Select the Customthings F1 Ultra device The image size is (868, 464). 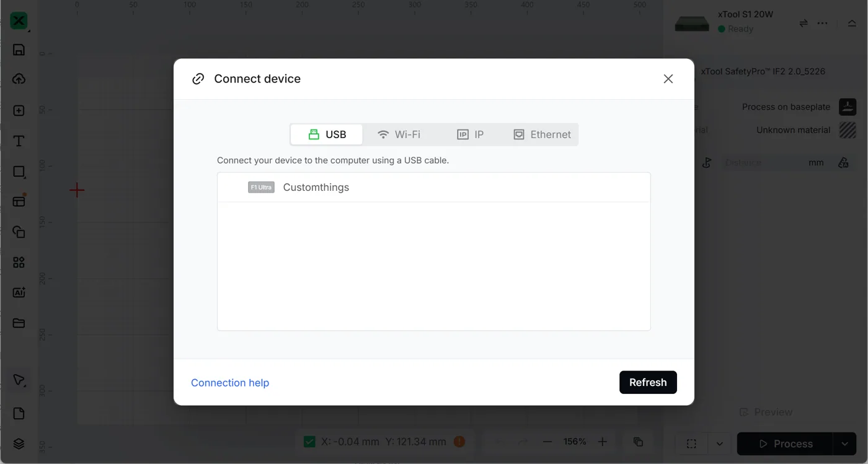(x=434, y=187)
